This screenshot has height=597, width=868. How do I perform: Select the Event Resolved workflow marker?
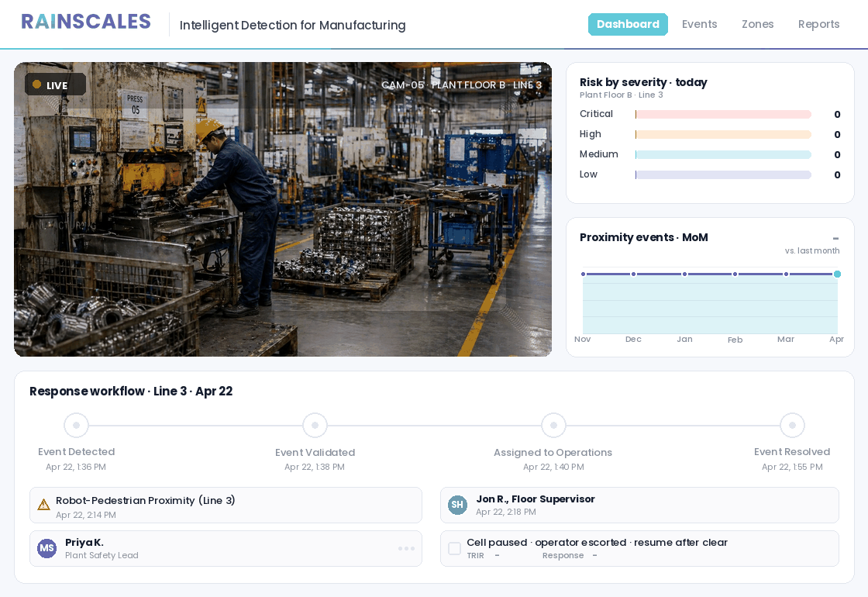[792, 425]
